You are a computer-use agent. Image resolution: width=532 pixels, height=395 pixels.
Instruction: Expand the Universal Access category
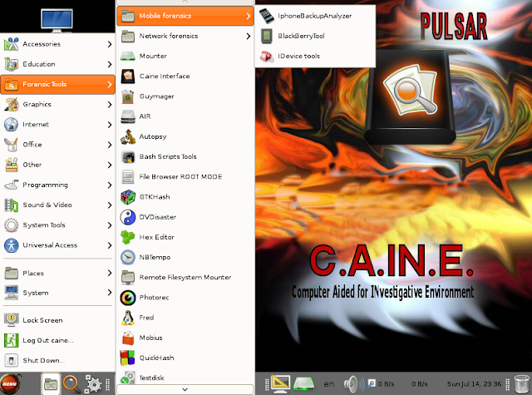point(57,245)
